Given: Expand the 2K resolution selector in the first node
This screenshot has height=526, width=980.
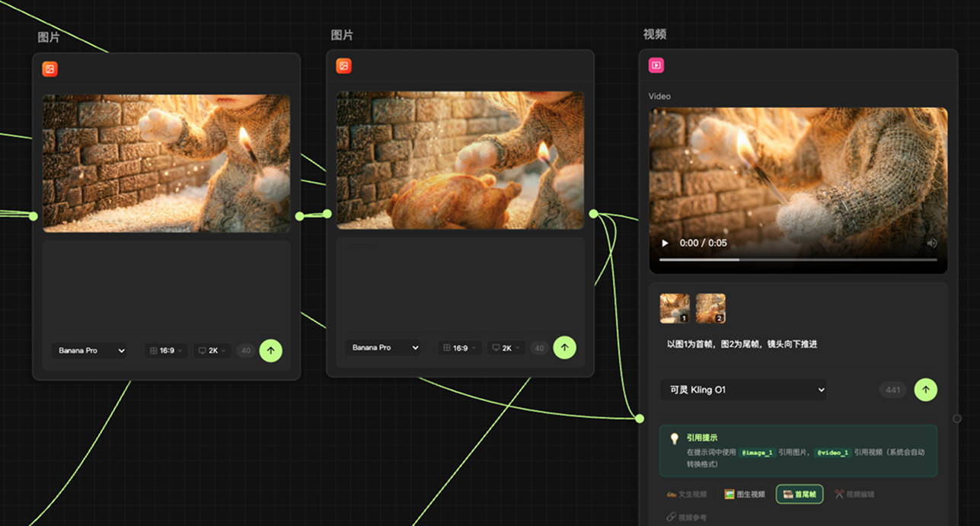Looking at the screenshot, I should 212,351.
